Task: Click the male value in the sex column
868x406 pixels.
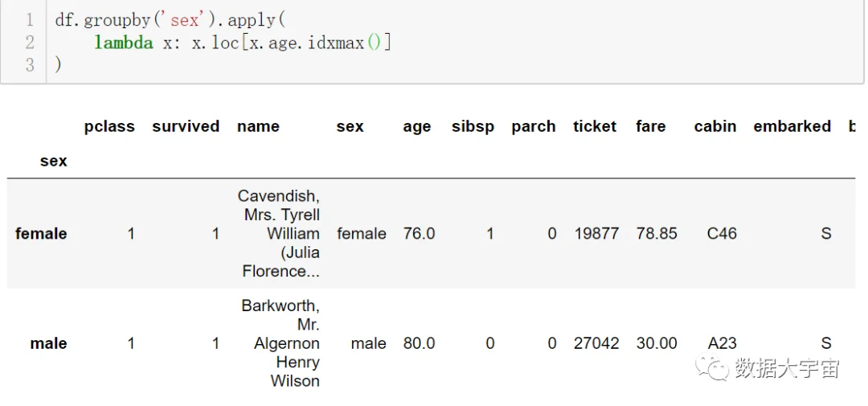Action: [369, 343]
